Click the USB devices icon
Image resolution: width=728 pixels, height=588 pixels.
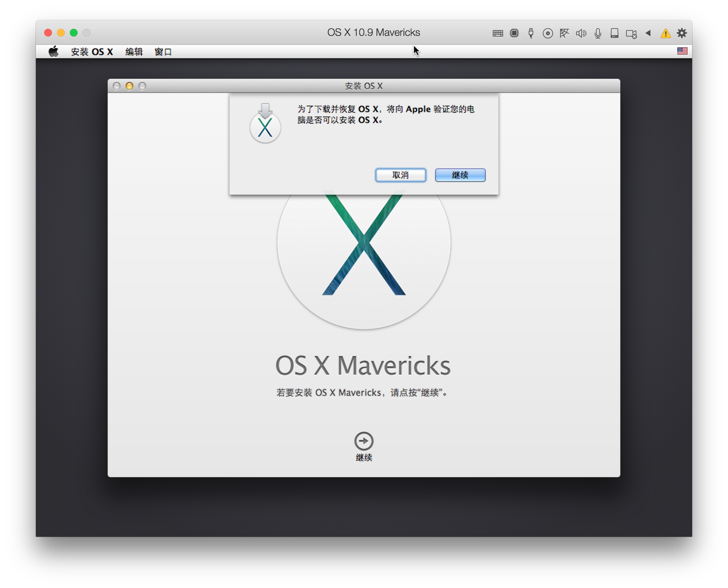pos(531,33)
